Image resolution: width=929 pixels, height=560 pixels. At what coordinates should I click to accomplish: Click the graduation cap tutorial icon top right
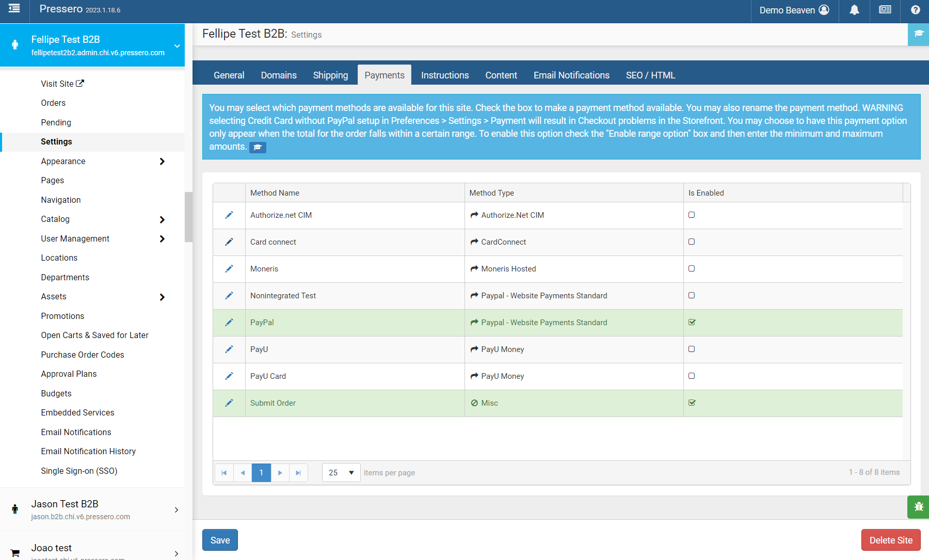tap(919, 34)
